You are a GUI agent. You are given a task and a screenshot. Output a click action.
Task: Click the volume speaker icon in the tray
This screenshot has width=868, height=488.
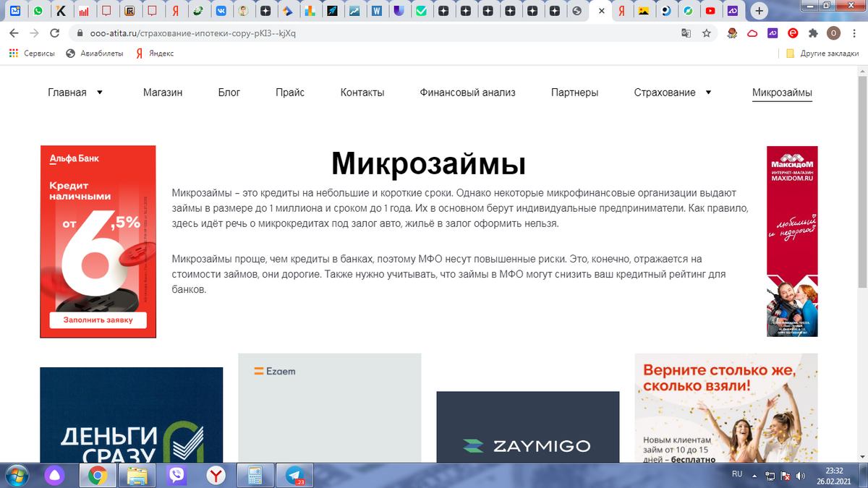(801, 476)
